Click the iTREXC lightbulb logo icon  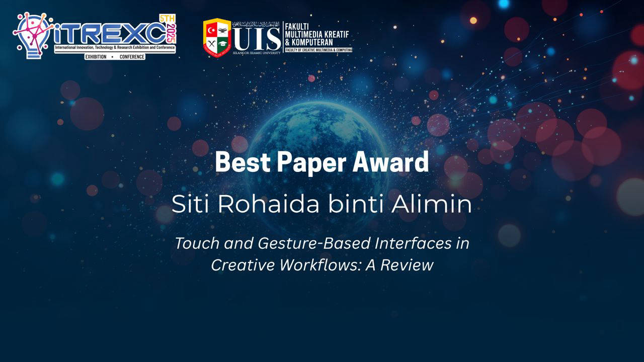[33, 33]
